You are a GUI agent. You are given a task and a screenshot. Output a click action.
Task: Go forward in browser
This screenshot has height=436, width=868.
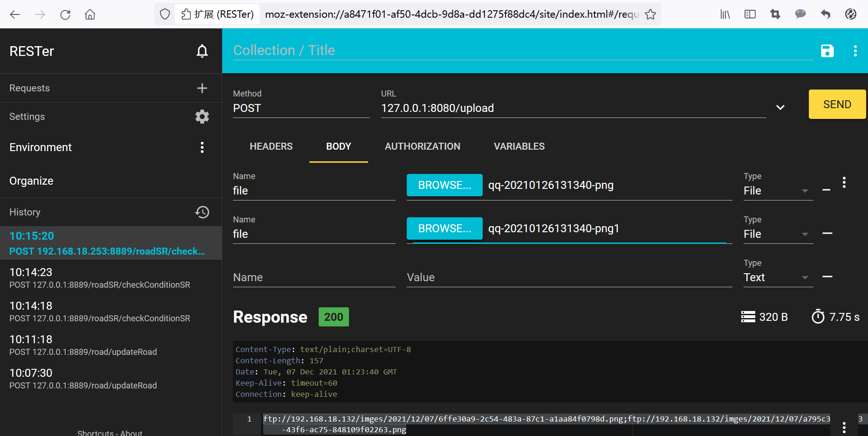(x=40, y=14)
